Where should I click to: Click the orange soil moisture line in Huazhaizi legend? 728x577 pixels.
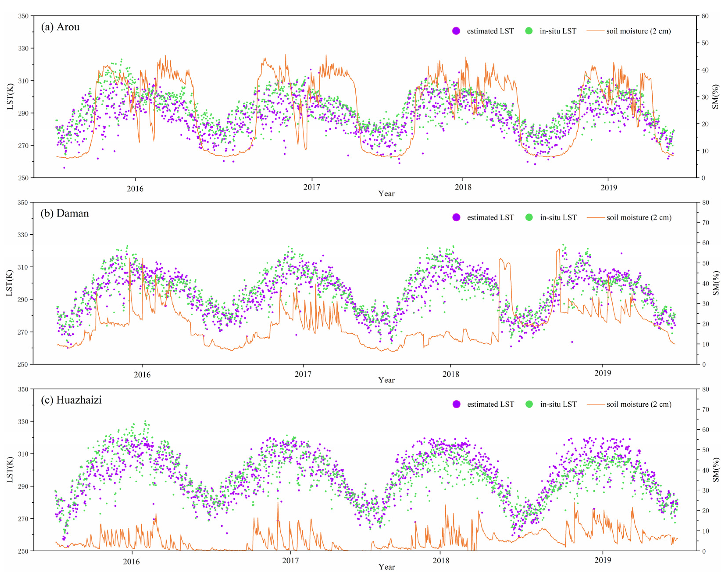596,404
